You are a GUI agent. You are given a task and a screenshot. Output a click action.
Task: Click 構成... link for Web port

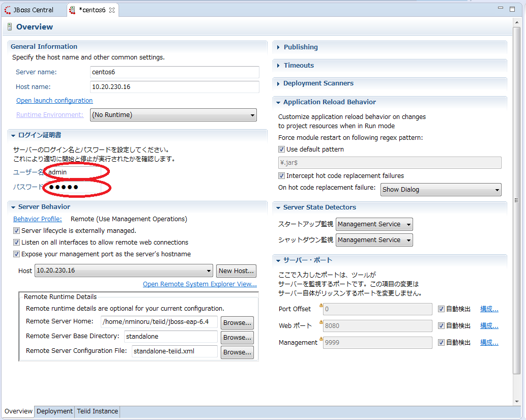click(x=489, y=326)
